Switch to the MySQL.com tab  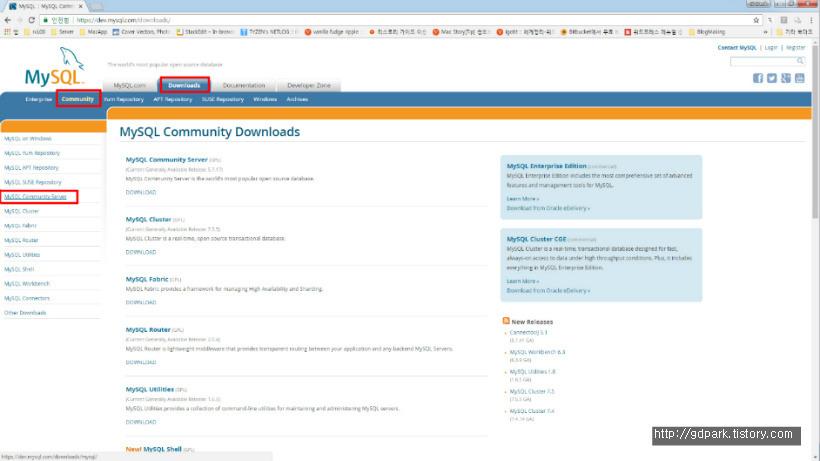click(130, 85)
